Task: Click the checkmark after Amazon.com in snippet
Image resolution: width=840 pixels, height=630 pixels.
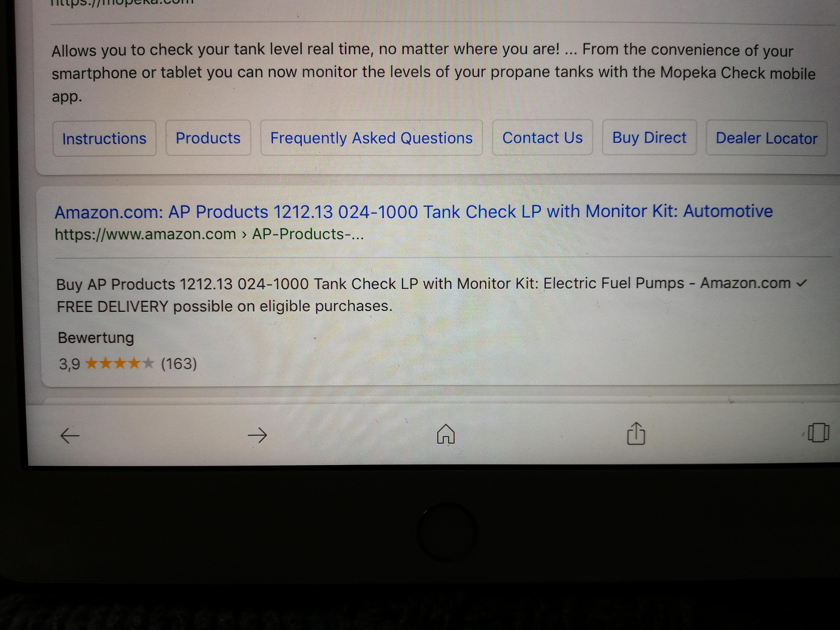Action: [801, 283]
